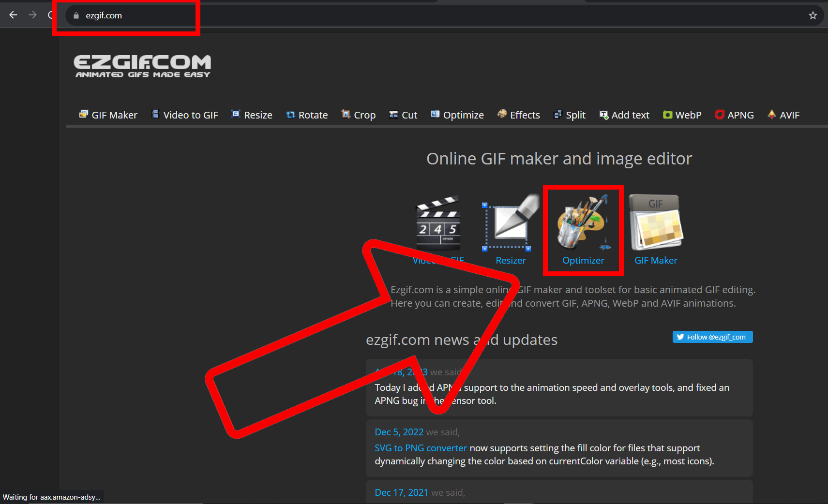Screen dimensions: 828x504
Task: Bookmark the page with the star icon
Action: [813, 15]
